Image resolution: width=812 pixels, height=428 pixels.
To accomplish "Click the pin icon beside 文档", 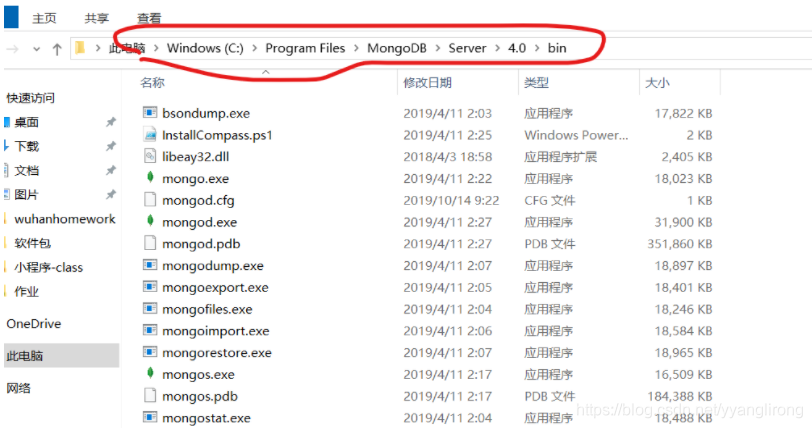I will 111,170.
